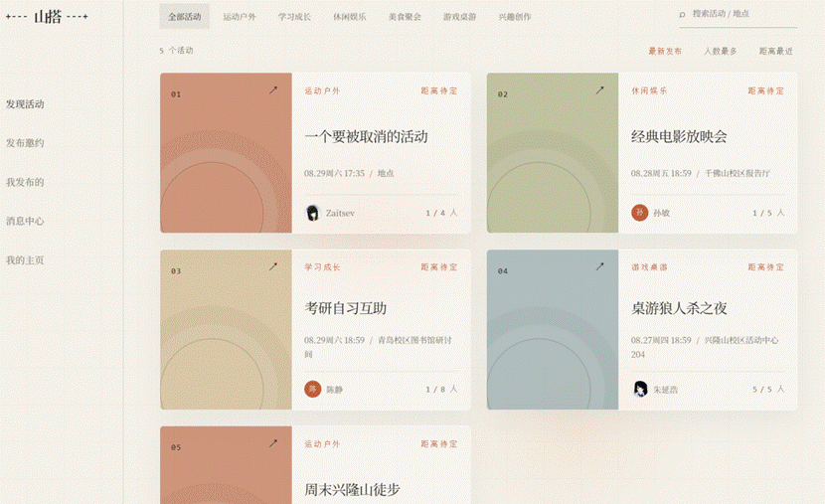825x504 pixels.
Task: Open the 周末兴隆山徒步 title
Action: (352, 490)
